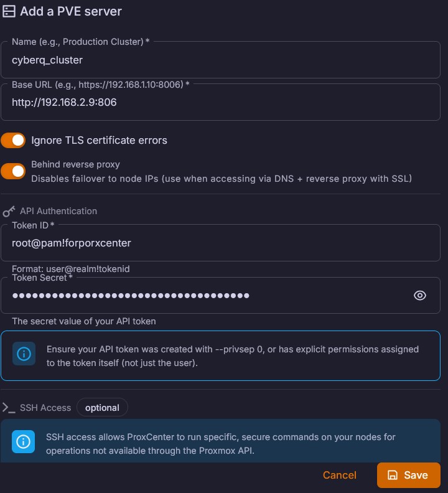This screenshot has width=448, height=493.
Task: Turn off Behind reverse proxy switch
Action: click(13, 171)
